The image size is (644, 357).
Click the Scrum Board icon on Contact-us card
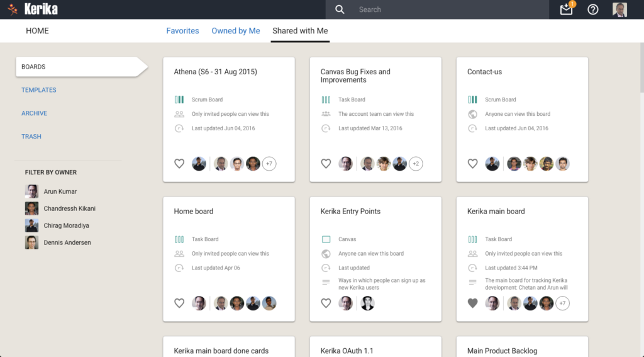pyautogui.click(x=472, y=99)
